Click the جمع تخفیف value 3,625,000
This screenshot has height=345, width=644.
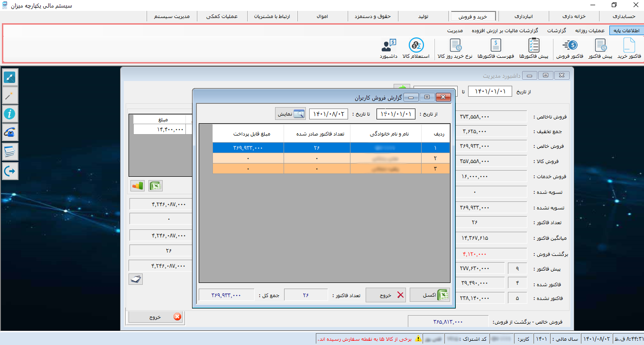(491, 131)
